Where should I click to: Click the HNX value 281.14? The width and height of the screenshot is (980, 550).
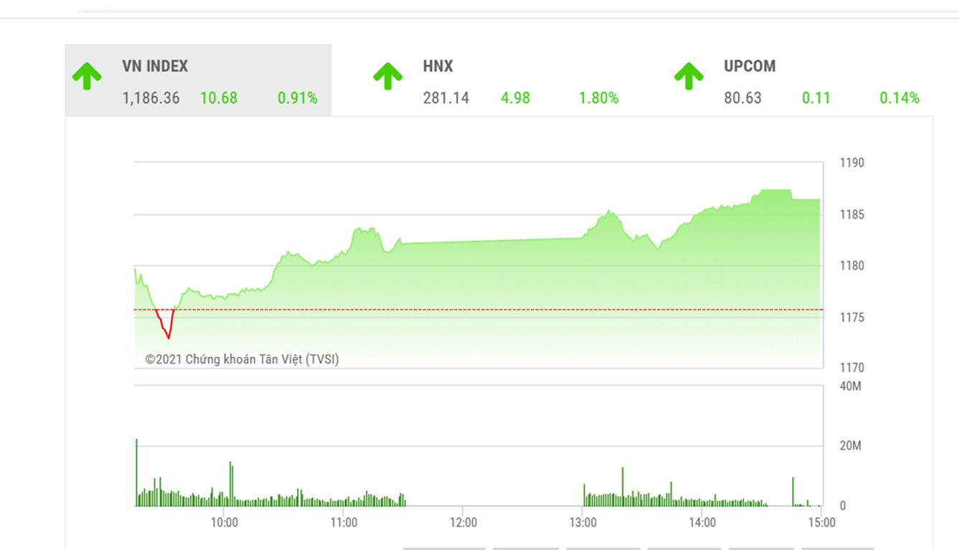click(x=446, y=98)
